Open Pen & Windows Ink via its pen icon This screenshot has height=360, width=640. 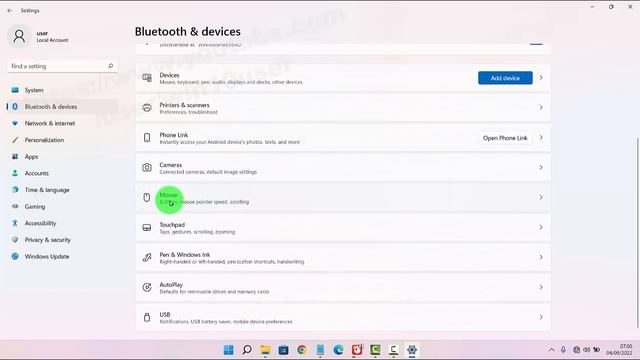147,258
